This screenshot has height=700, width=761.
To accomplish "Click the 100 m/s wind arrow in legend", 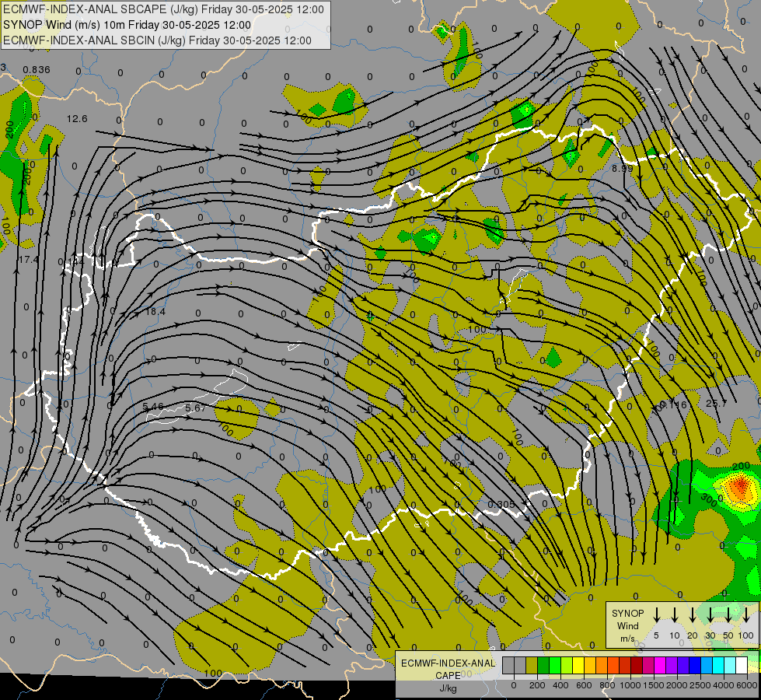I will 746,615.
